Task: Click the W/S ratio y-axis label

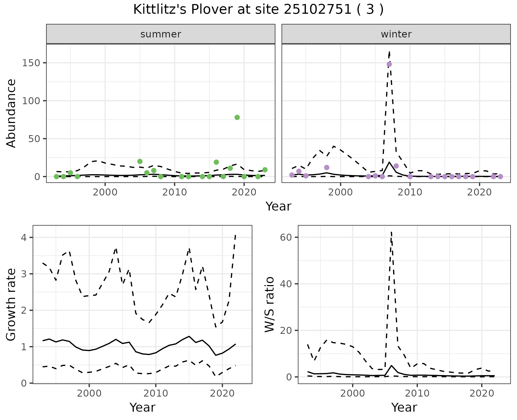Action: pos(269,304)
